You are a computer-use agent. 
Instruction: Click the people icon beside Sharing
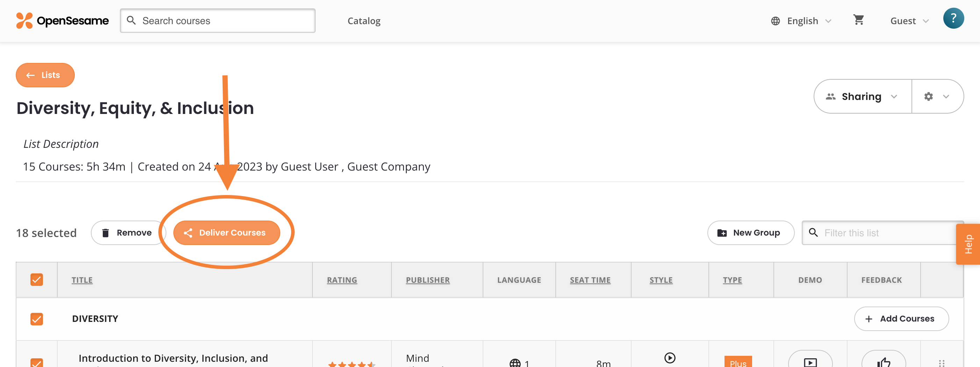pyautogui.click(x=830, y=96)
